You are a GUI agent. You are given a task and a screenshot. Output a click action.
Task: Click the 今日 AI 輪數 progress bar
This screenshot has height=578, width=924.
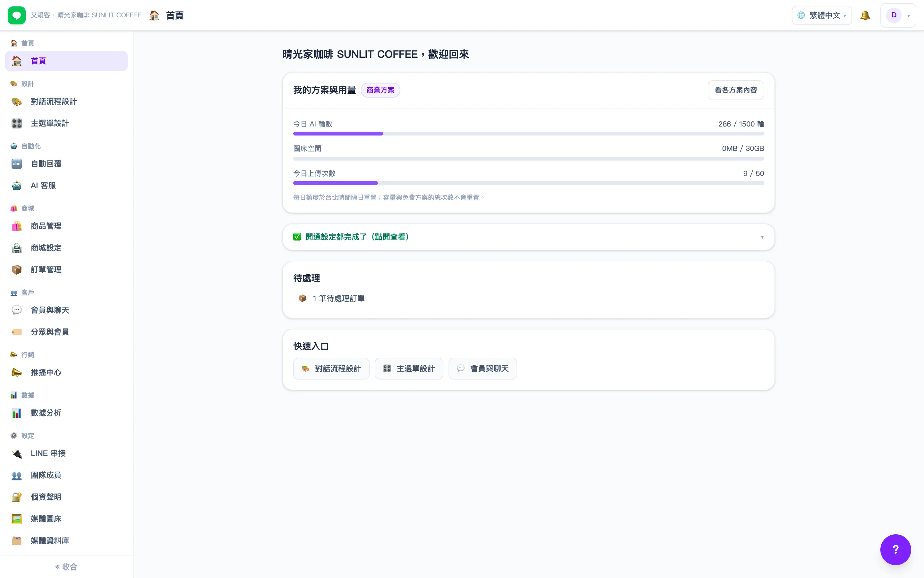tap(528, 134)
